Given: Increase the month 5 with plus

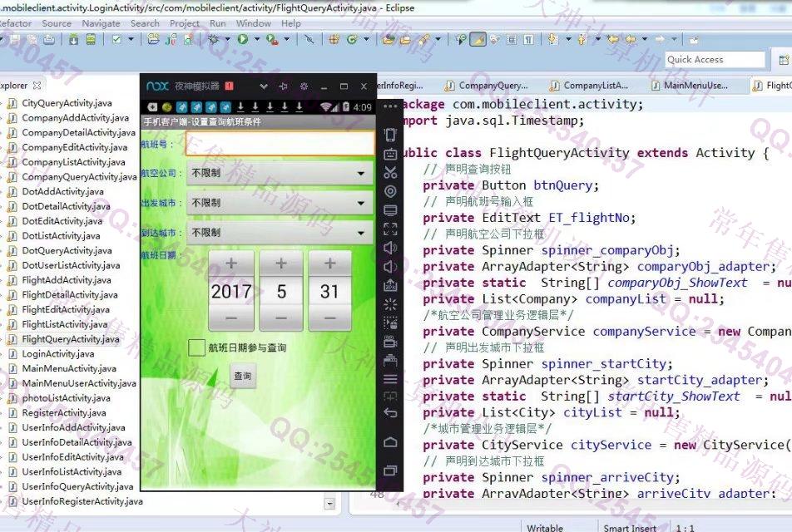Looking at the screenshot, I should pos(281,264).
